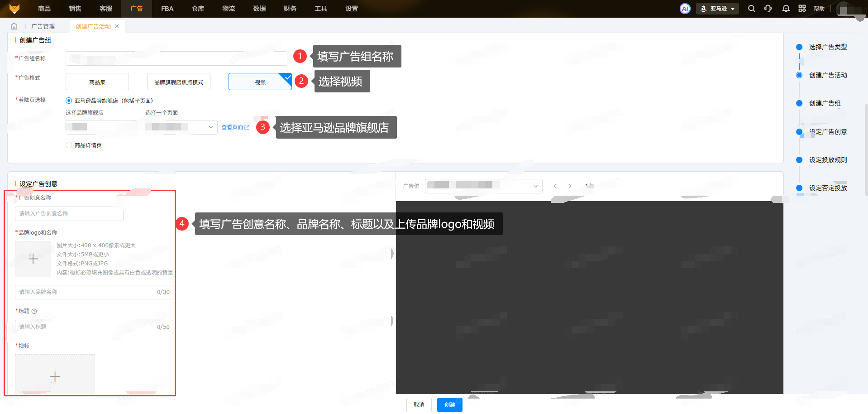
Task: Go to the next ad placement preview
Action: pyautogui.click(x=570, y=186)
